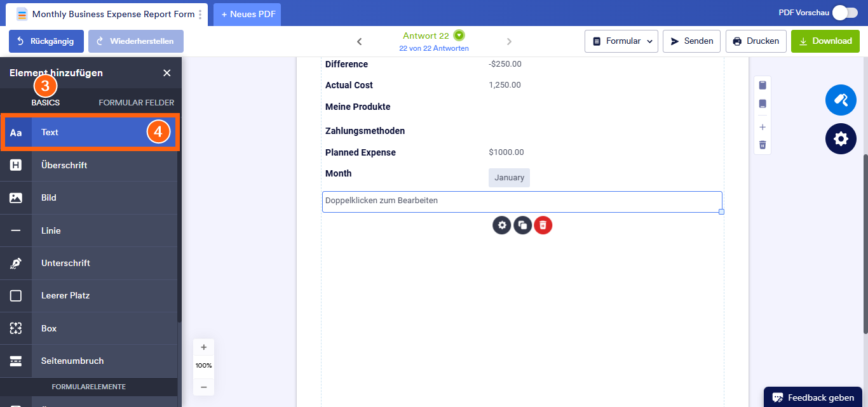
Task: Click the top page icon in page toolbar
Action: tap(763, 85)
